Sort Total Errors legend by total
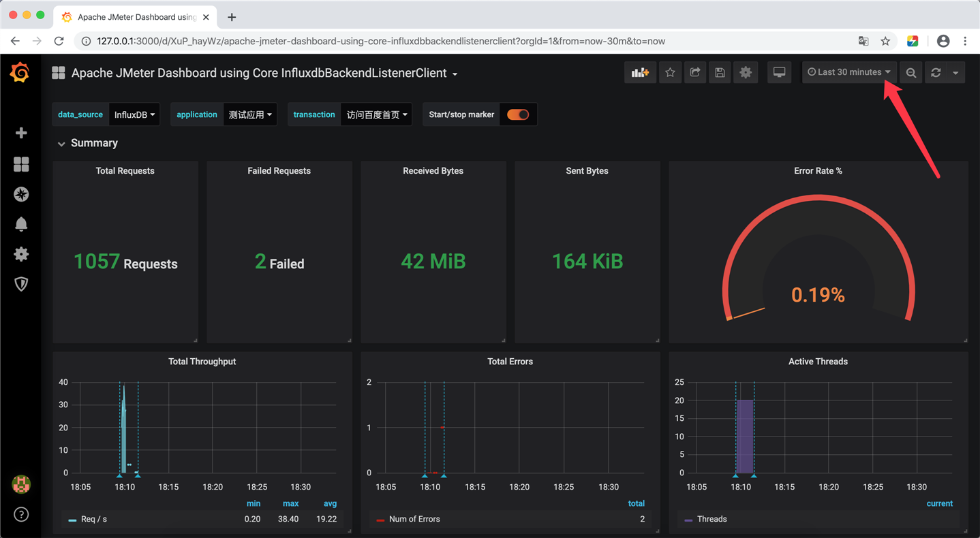 (636, 503)
